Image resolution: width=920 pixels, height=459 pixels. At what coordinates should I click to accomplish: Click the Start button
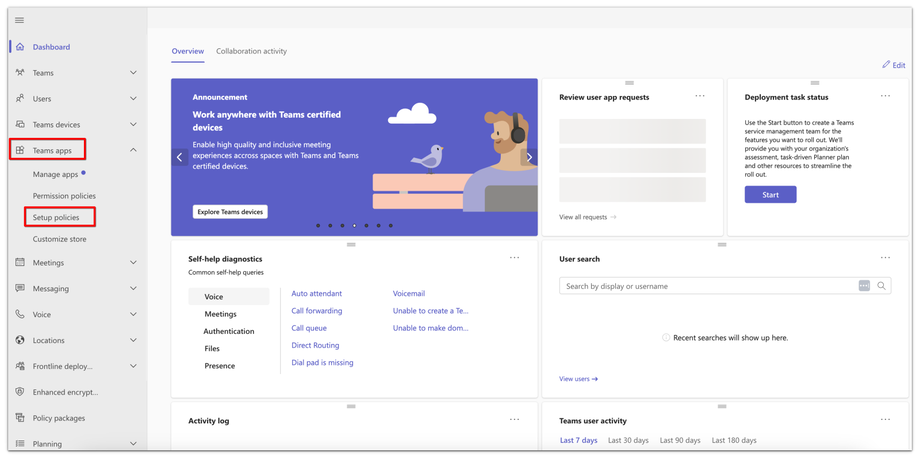pos(770,195)
